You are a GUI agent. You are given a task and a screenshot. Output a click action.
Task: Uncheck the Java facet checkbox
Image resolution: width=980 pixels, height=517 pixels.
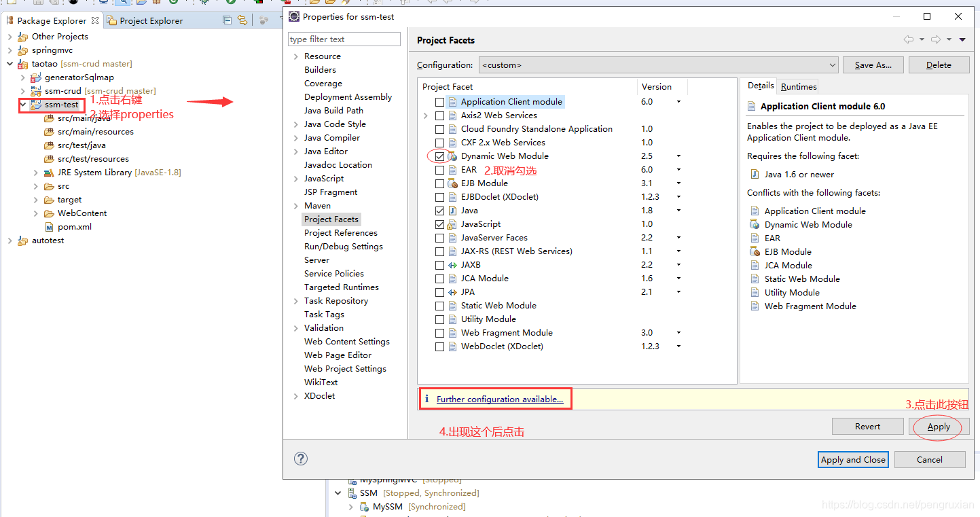click(x=439, y=211)
